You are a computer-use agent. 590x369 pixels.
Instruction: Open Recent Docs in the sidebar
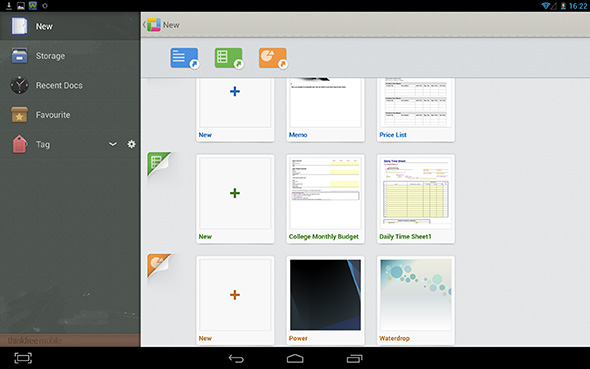point(70,85)
